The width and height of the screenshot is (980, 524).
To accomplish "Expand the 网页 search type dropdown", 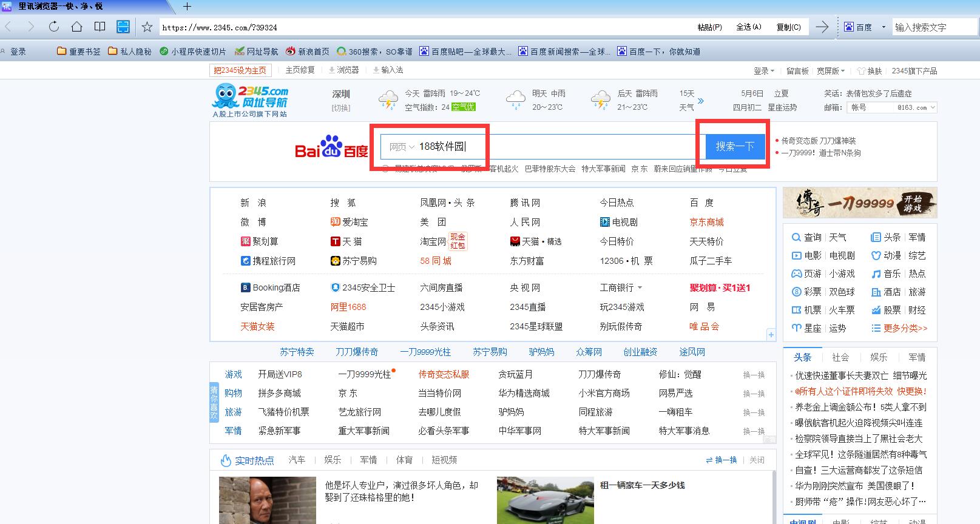I will coord(401,147).
